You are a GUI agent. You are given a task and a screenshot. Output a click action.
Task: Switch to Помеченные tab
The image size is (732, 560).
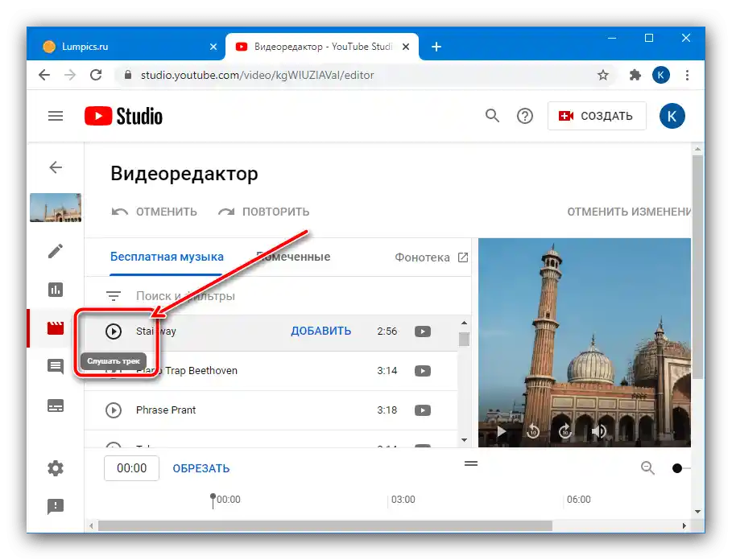293,257
